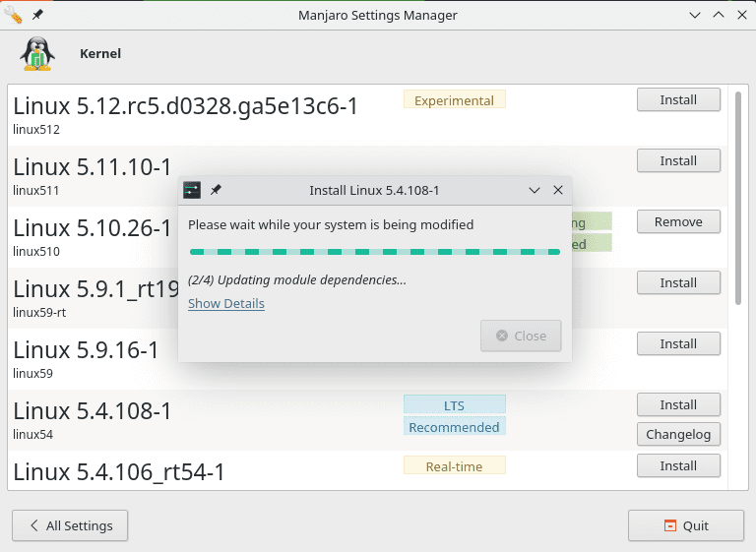Click the Tux penguin Kernel icon

click(37, 54)
